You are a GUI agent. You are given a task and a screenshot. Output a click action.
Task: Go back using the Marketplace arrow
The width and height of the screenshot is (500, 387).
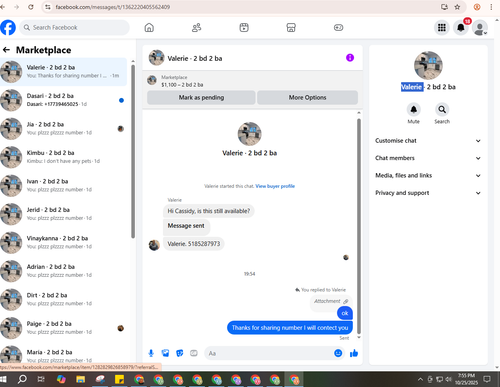(x=6, y=50)
